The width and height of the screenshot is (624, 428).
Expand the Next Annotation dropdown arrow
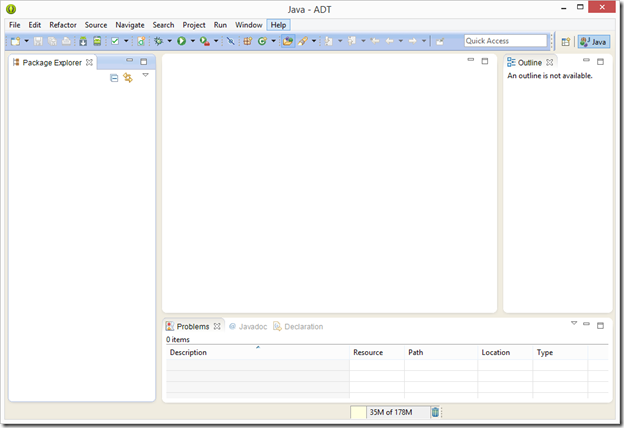tap(340, 41)
